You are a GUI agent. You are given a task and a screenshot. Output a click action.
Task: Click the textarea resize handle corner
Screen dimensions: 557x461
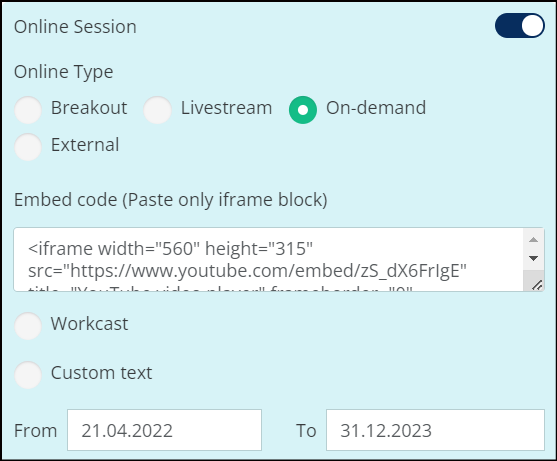tap(537, 285)
